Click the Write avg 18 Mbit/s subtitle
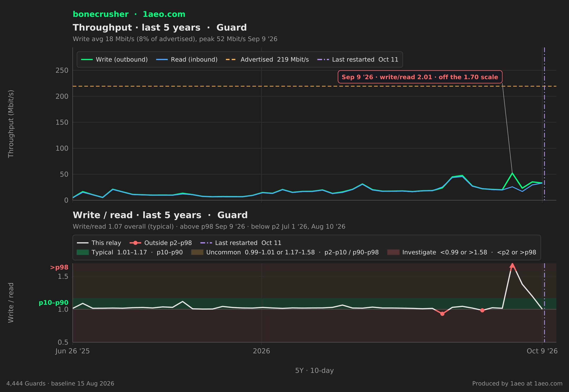569x392 pixels. point(175,39)
